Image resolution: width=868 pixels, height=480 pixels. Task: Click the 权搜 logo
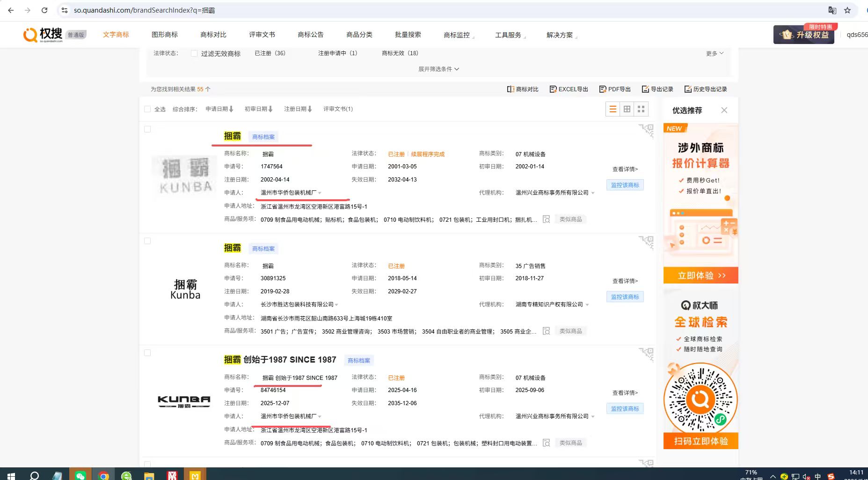point(43,35)
